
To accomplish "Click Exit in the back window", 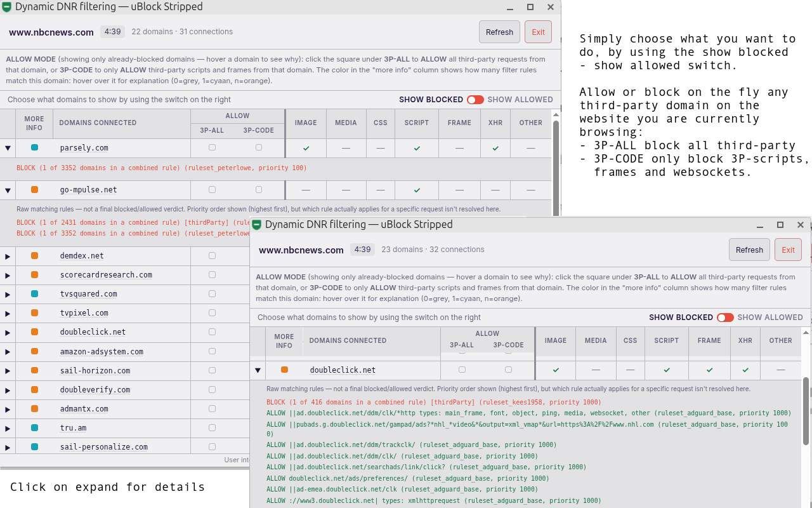I will (x=538, y=32).
